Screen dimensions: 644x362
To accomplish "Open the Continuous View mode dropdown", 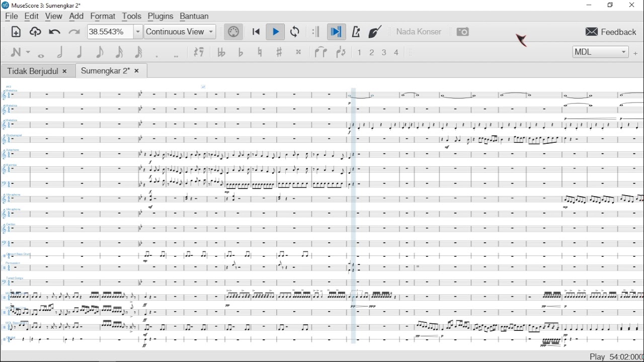I will tap(180, 32).
